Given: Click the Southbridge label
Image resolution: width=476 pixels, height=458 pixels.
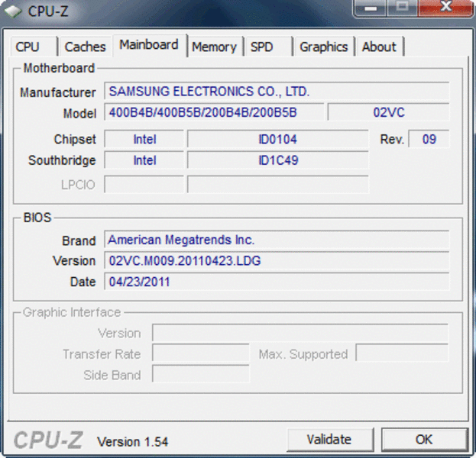Looking at the screenshot, I should pos(62,160).
